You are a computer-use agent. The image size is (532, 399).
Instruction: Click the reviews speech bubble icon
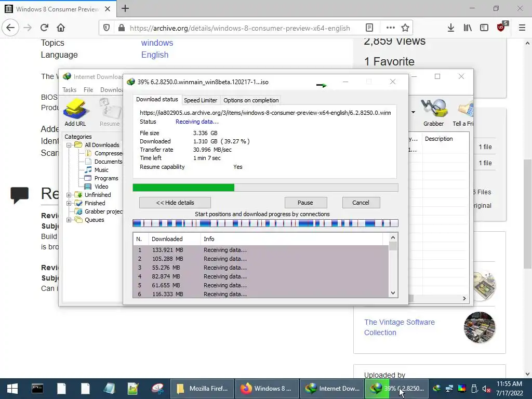click(x=19, y=195)
